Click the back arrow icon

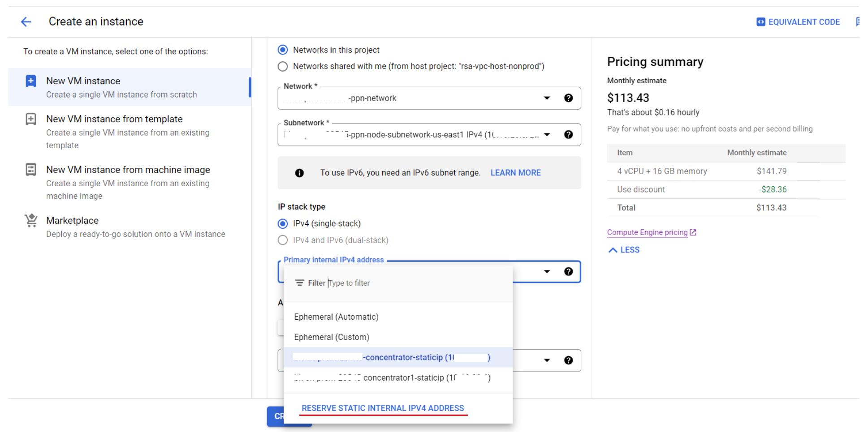(x=26, y=21)
